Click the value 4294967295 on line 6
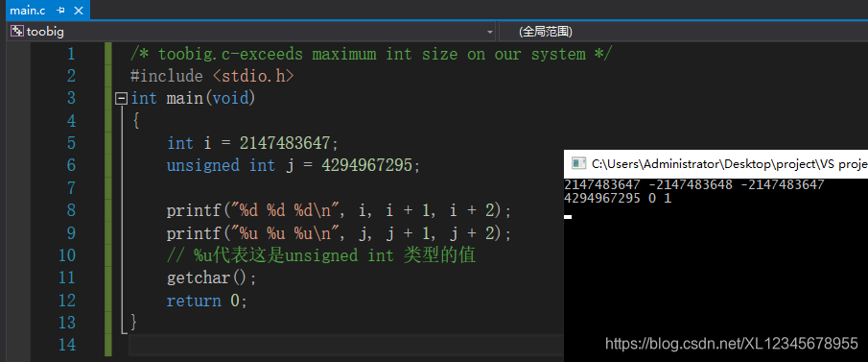 pyautogui.click(x=367, y=165)
